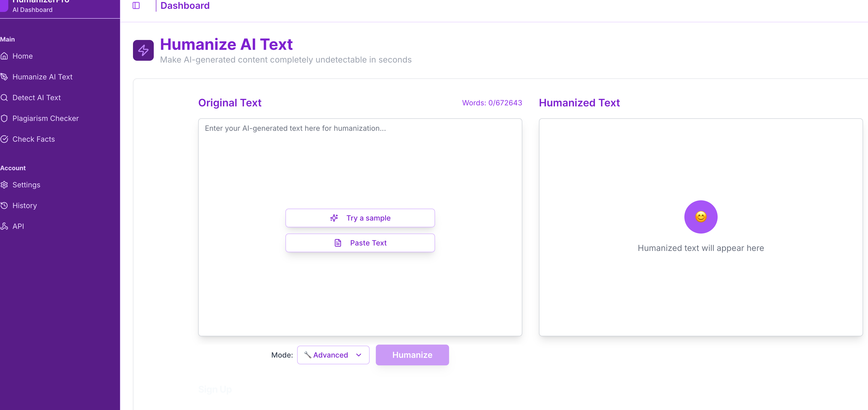868x410 pixels.
Task: Click the API webhook icon
Action: pos(4,226)
